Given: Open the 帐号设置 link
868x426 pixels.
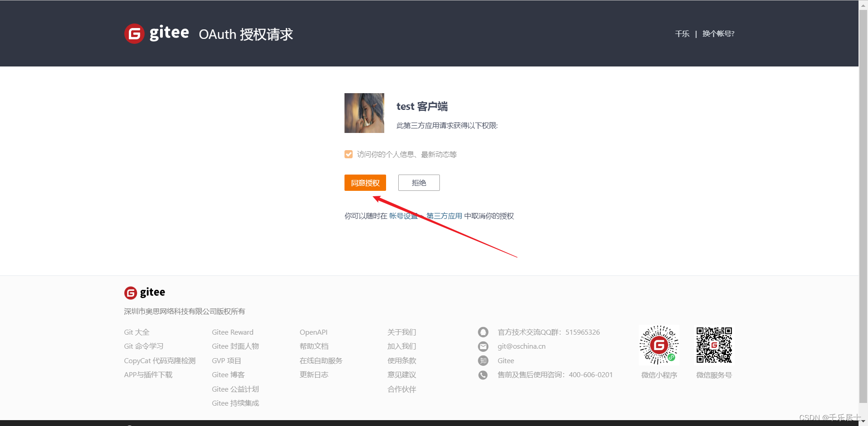Looking at the screenshot, I should coord(404,216).
